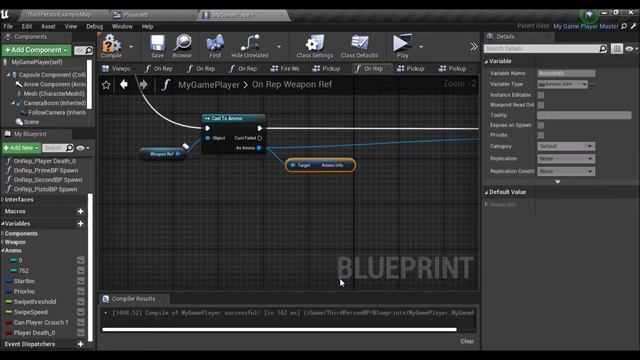Click the Variable Name input field
Screen dimensions: 640x360
[x=566, y=73]
